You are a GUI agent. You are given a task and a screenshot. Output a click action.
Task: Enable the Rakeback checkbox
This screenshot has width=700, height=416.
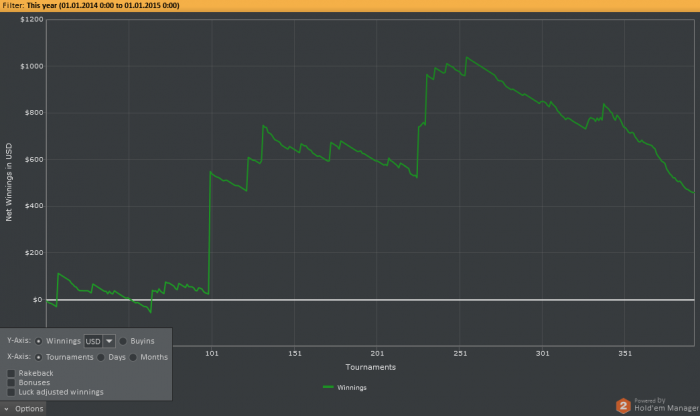point(11,373)
